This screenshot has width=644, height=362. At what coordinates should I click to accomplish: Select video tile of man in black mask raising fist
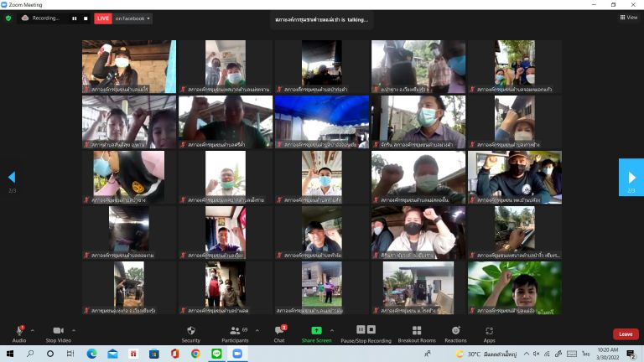click(515, 178)
